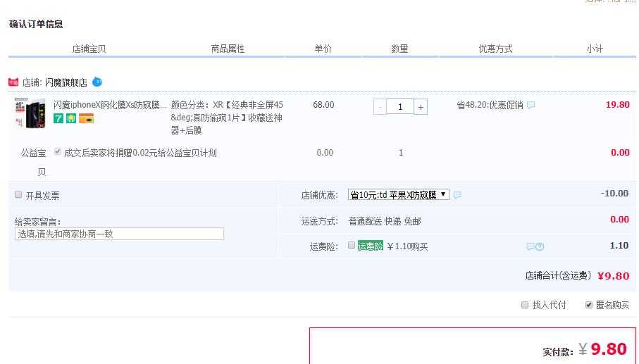Click the green 运费险 badge
Screen dimensions: 639x364
pyautogui.click(x=371, y=246)
